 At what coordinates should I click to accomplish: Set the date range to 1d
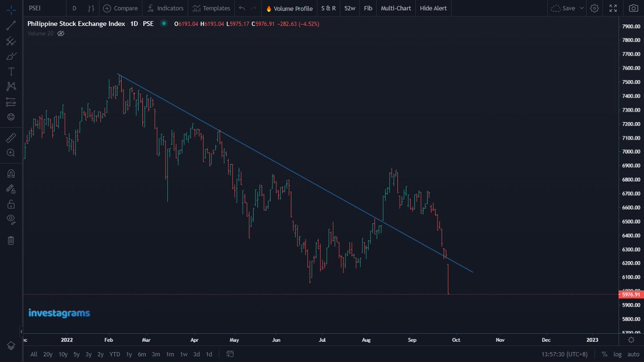click(x=209, y=354)
